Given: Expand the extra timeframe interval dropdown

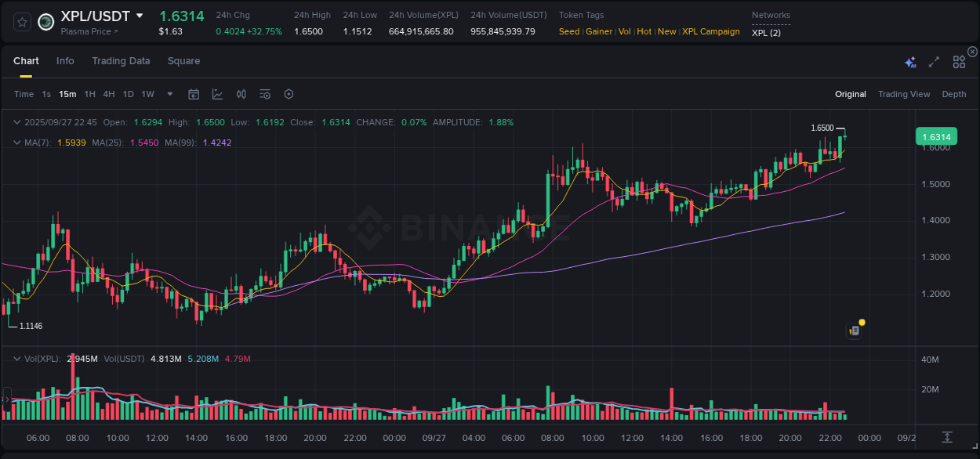Looking at the screenshot, I should pyautogui.click(x=169, y=94).
